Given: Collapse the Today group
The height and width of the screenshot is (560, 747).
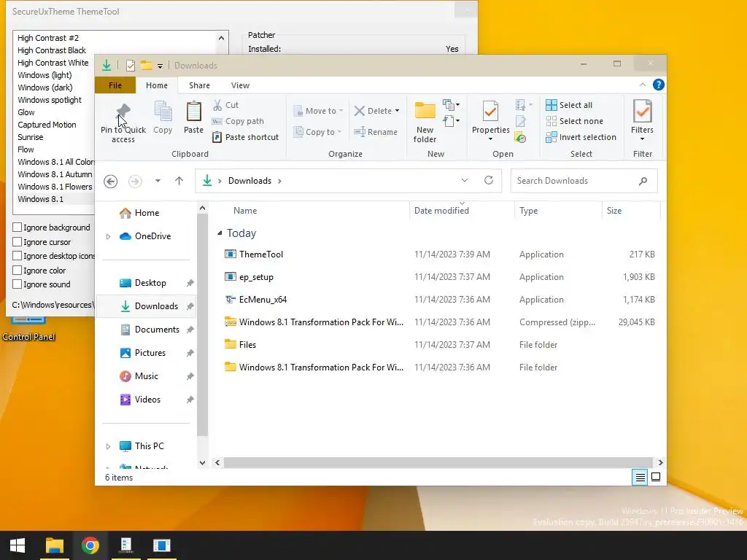Looking at the screenshot, I should pos(220,233).
